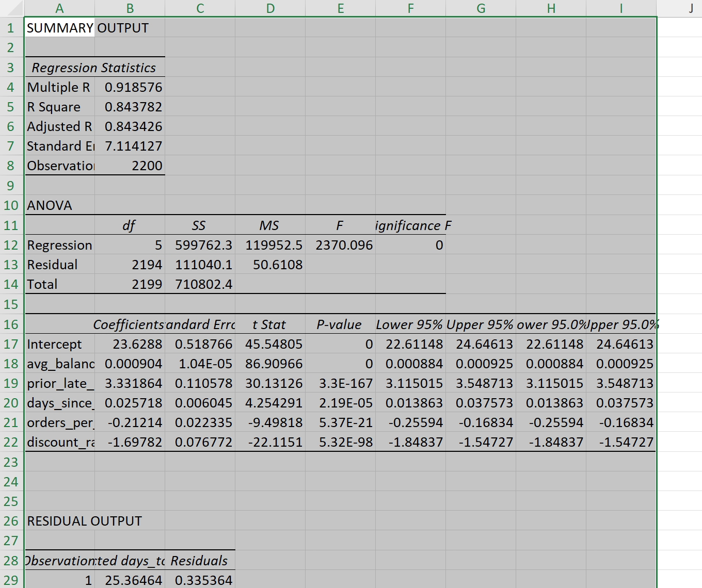Select row 27 header
Viewport: 702px width, 588px height.
12,541
